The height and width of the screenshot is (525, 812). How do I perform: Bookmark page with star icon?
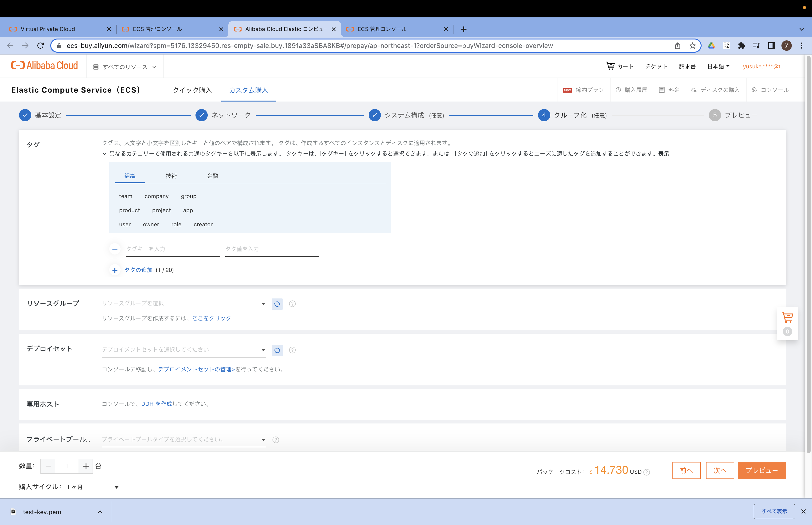click(692, 46)
